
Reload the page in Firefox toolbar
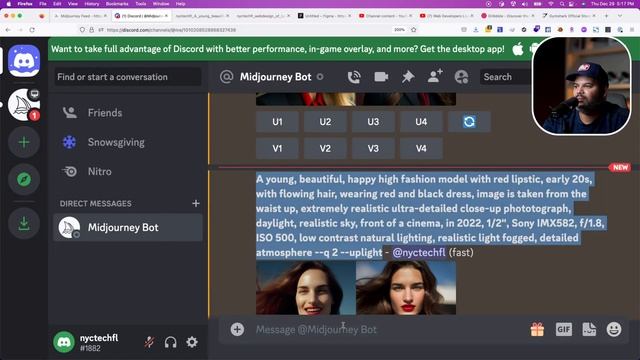pos(32,30)
